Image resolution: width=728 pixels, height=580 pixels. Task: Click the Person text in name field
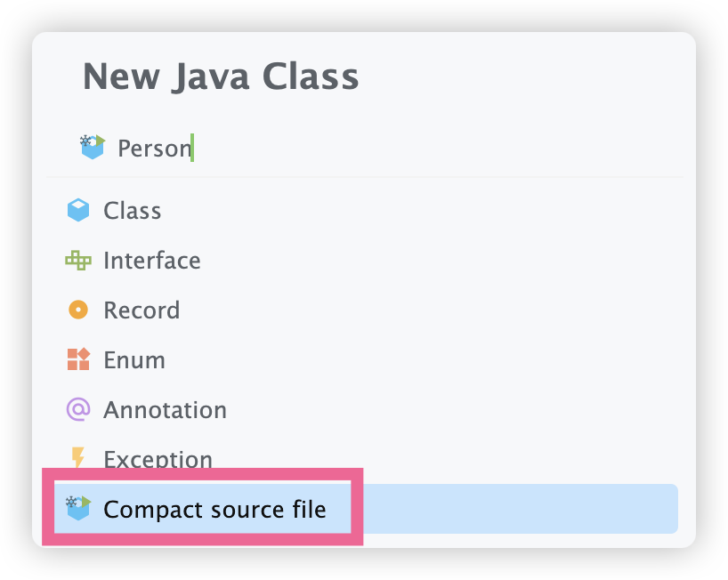point(153,149)
